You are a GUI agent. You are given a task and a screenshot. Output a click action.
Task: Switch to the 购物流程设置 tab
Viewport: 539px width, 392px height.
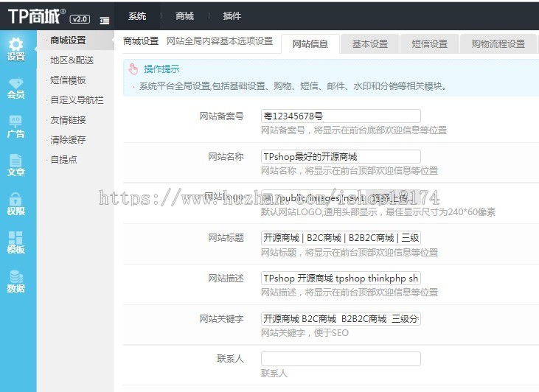pos(498,44)
